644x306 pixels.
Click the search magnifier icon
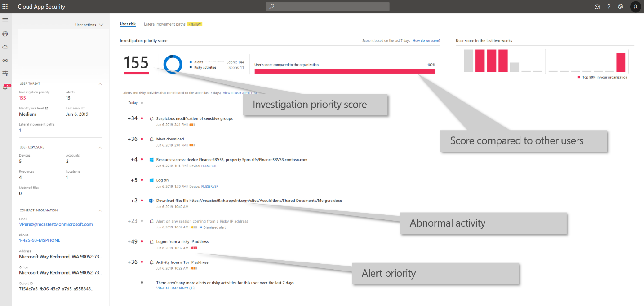[x=271, y=7]
